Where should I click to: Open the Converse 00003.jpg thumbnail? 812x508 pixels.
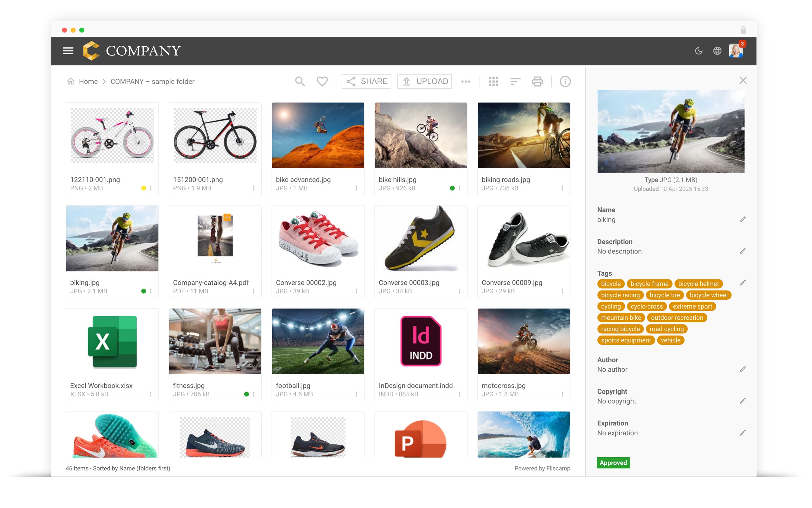click(x=421, y=238)
